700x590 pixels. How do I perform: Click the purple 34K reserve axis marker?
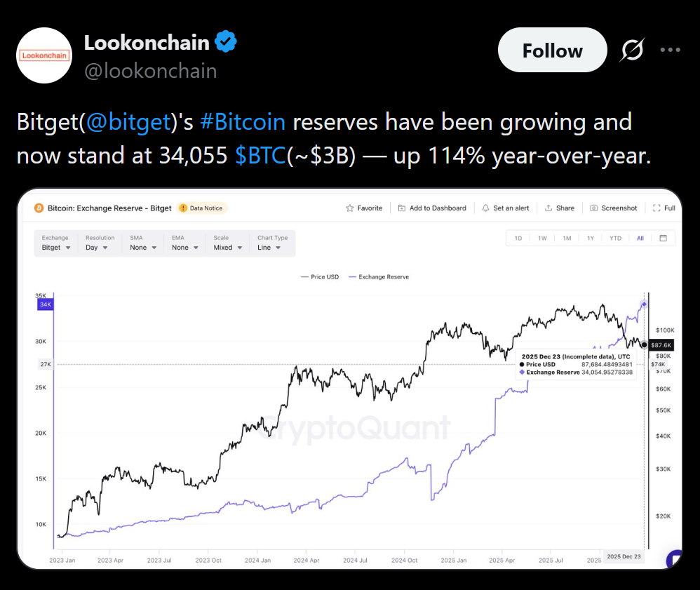click(x=46, y=304)
